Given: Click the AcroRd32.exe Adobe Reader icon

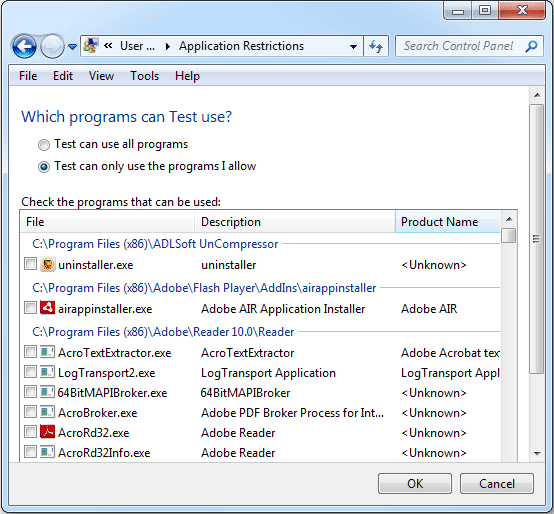Looking at the screenshot, I should pos(47,432).
